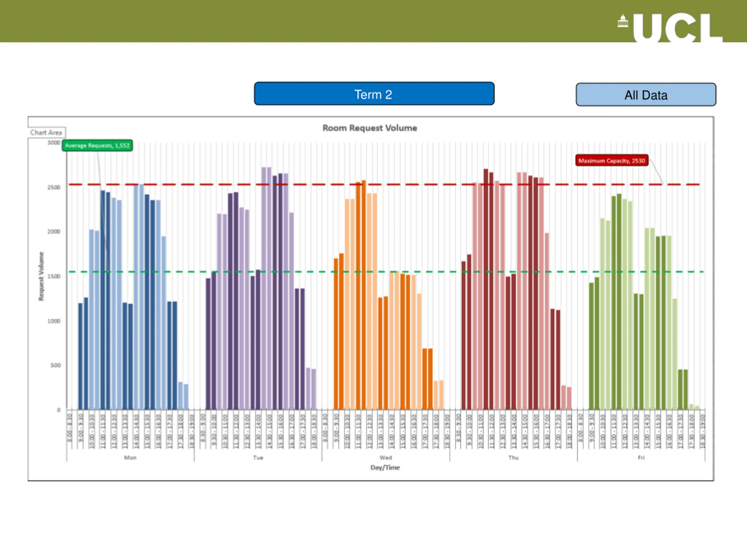Image resolution: width=747 pixels, height=560 pixels.
Task: Click the Day/Time axis title
Action: tap(385, 468)
